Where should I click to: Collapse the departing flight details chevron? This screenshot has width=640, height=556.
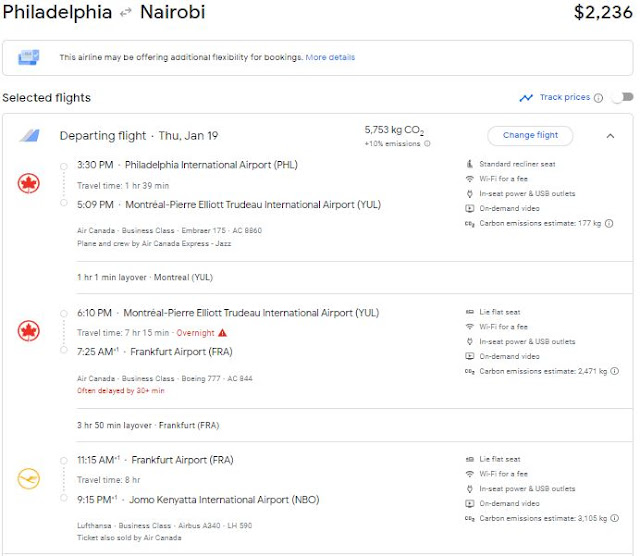pyautogui.click(x=611, y=136)
